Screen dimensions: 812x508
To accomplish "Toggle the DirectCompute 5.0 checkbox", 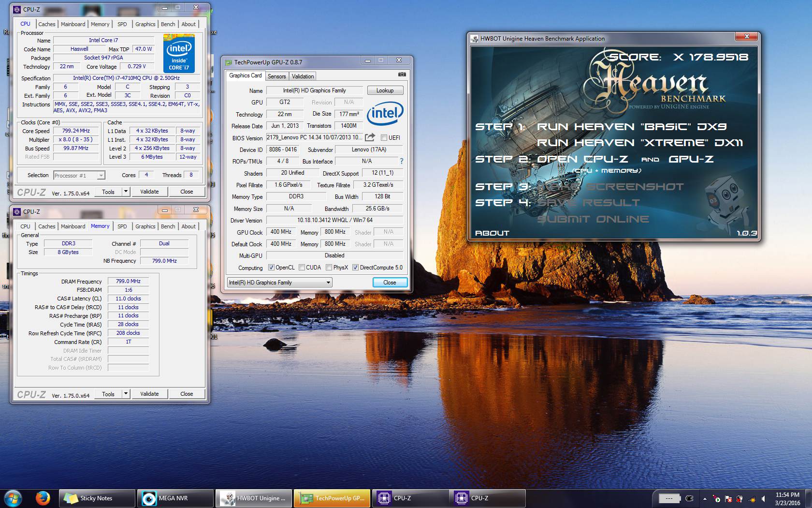I will [x=355, y=267].
